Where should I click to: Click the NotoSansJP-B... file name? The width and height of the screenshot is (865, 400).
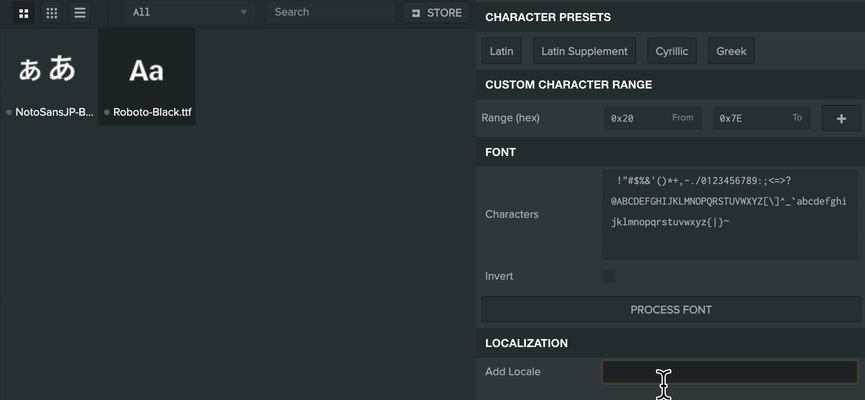pos(54,112)
